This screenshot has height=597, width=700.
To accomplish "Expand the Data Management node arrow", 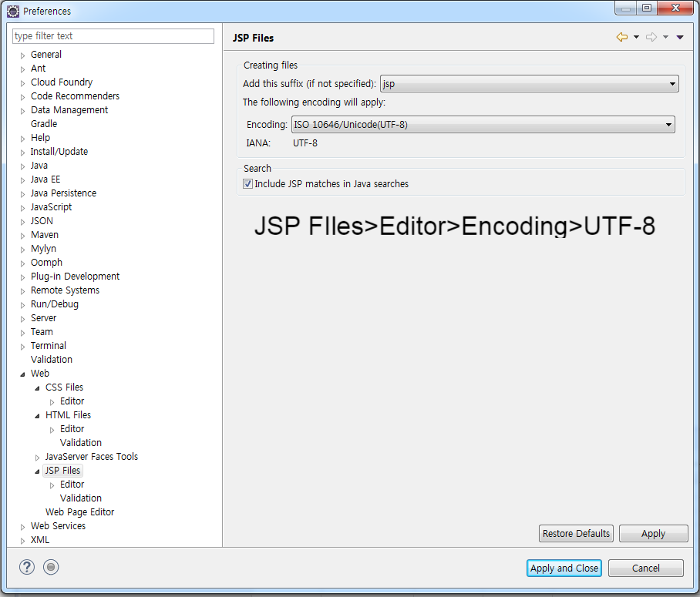I will coord(22,111).
